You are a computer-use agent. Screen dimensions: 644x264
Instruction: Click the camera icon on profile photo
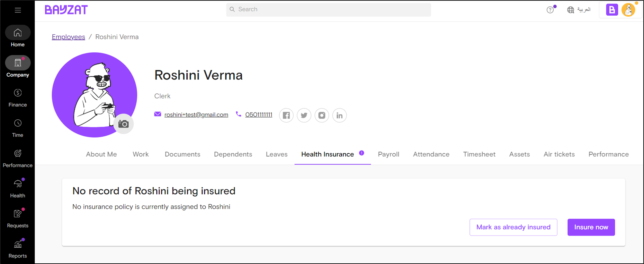123,124
